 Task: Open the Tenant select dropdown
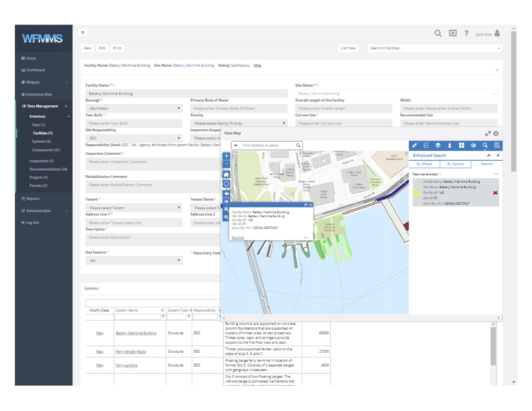(134, 208)
